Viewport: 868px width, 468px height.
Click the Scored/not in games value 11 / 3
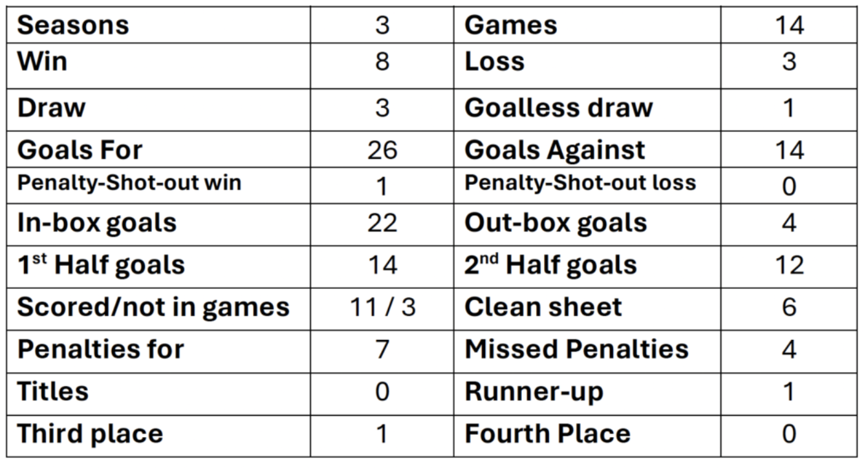[x=382, y=308]
